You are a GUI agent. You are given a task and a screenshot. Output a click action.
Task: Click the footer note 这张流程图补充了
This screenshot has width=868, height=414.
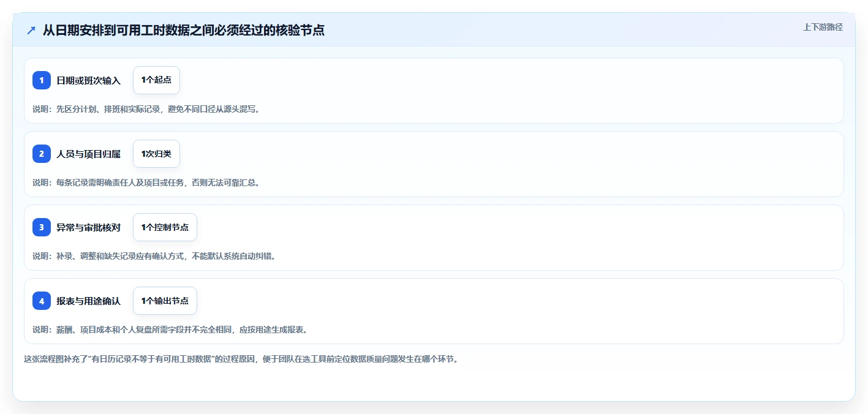point(241,359)
